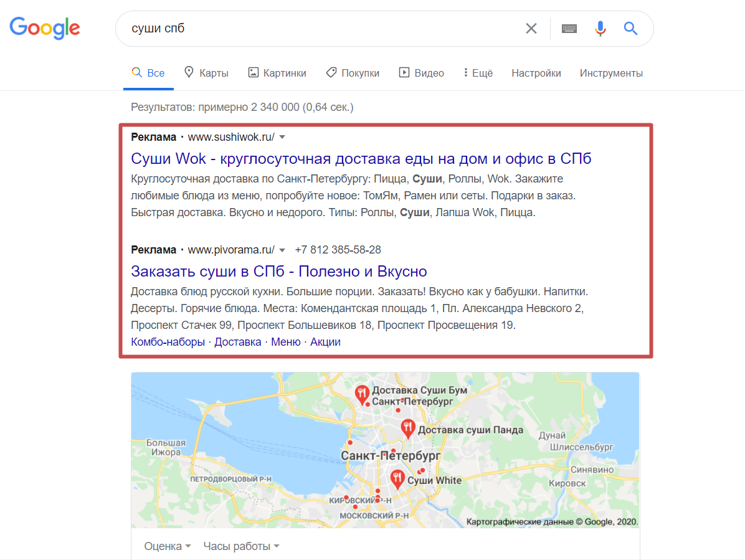Viewport: 745px width, 560px height.
Task: Click the blue search magnifier icon
Action: point(630,29)
